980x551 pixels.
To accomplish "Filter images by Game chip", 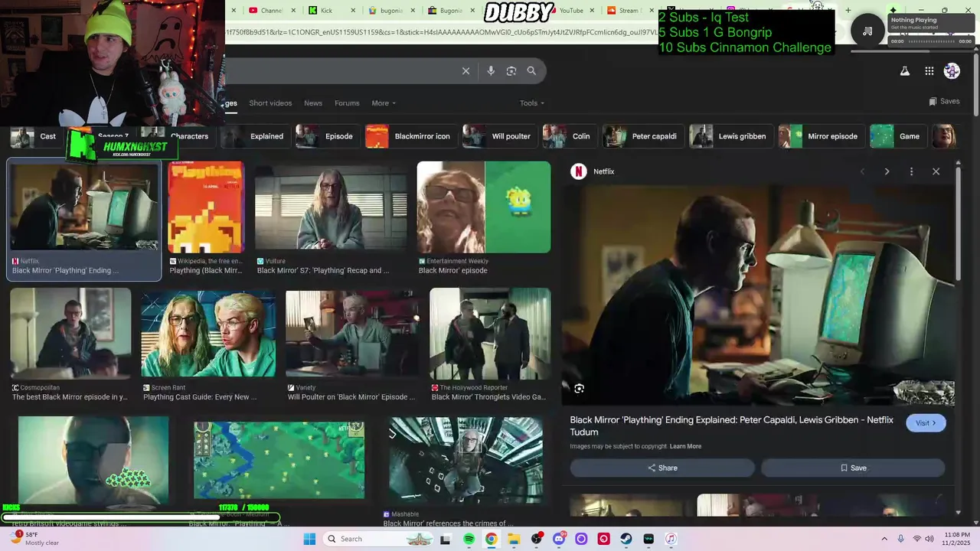I will coord(897,136).
